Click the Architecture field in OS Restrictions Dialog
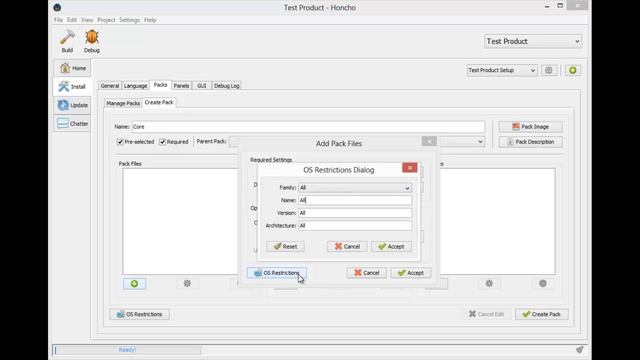The width and height of the screenshot is (640, 360). 355,226
